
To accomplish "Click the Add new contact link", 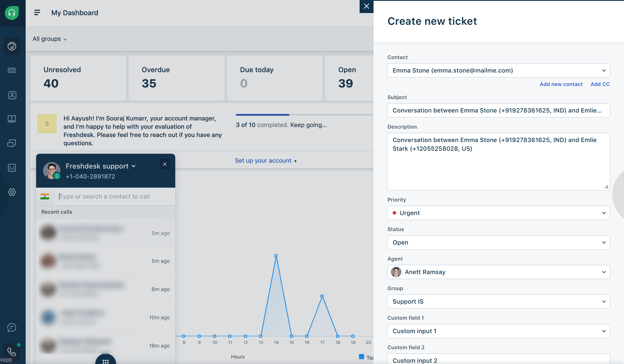I will pyautogui.click(x=561, y=84).
